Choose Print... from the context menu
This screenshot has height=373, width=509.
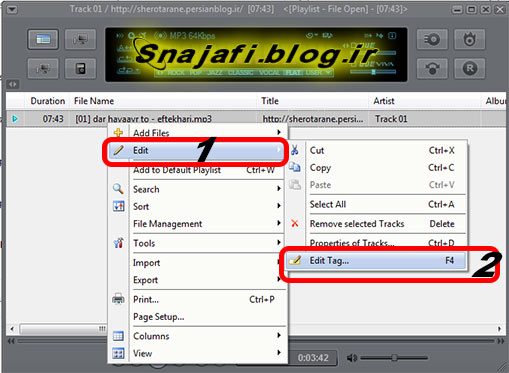click(x=197, y=299)
